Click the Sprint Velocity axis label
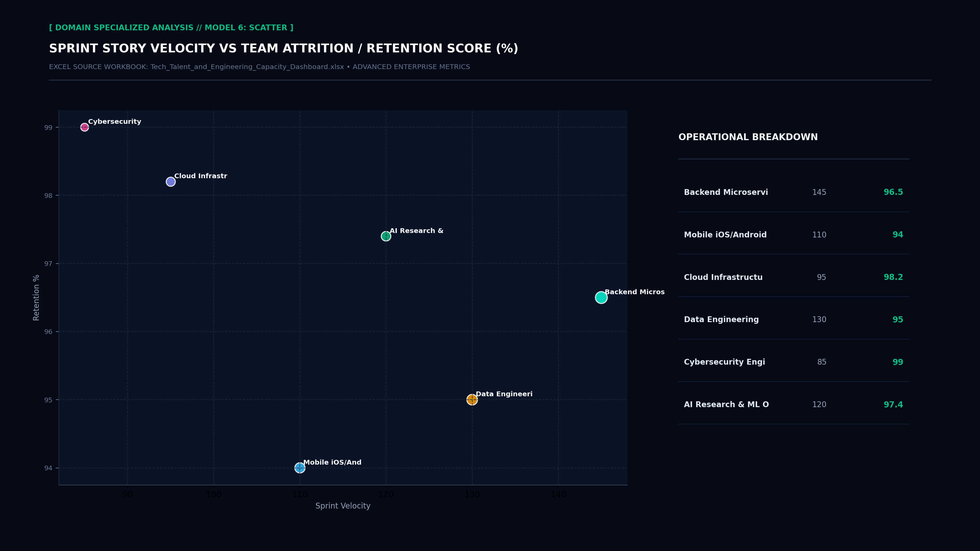The image size is (980, 551). [x=343, y=506]
